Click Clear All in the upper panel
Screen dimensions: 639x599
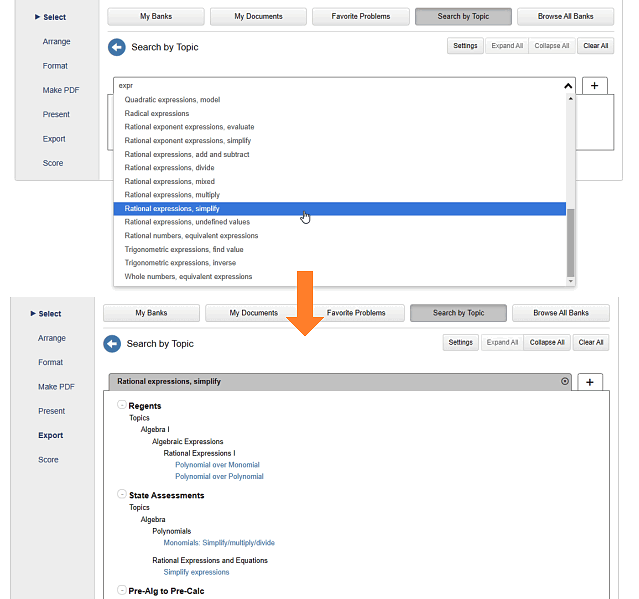pos(596,46)
